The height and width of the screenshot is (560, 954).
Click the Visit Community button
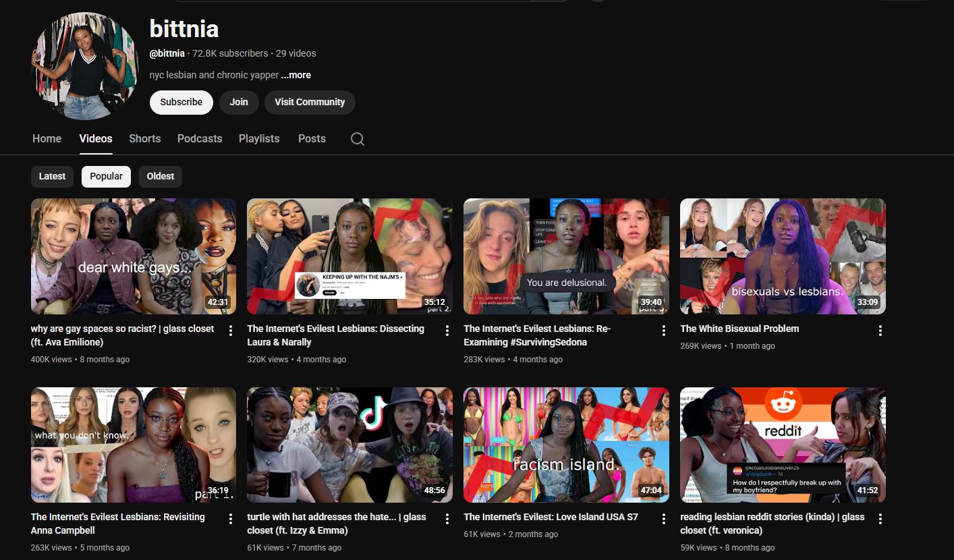(310, 102)
